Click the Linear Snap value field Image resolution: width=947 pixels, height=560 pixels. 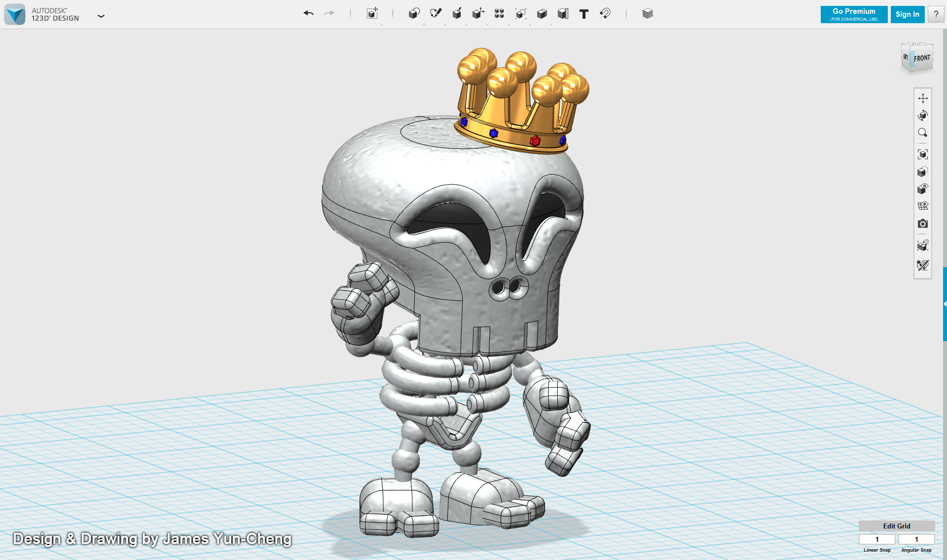pos(876,539)
